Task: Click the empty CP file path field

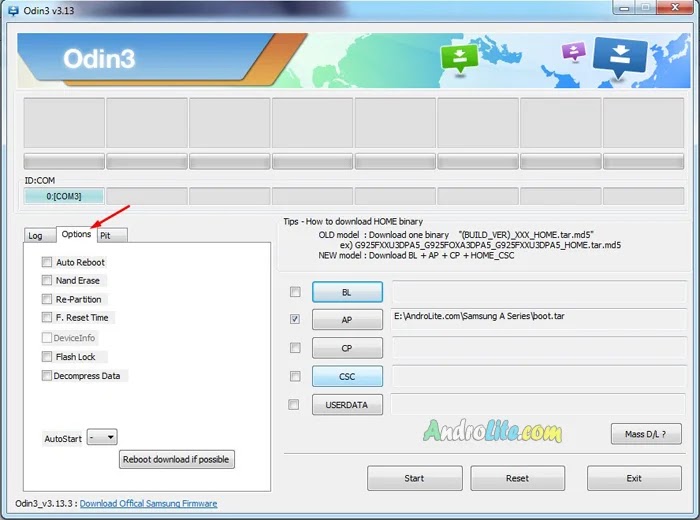Action: pyautogui.click(x=539, y=348)
